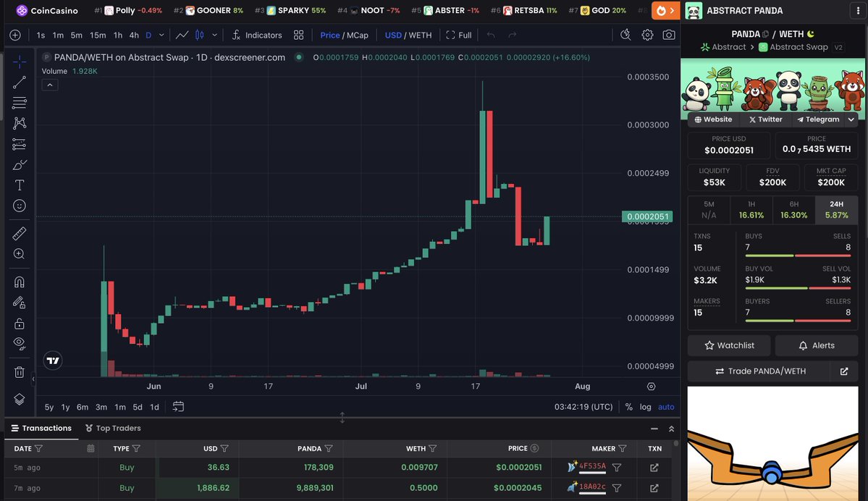Switch chart quote to WETH
Screen dimensions: 868x501
click(420, 35)
